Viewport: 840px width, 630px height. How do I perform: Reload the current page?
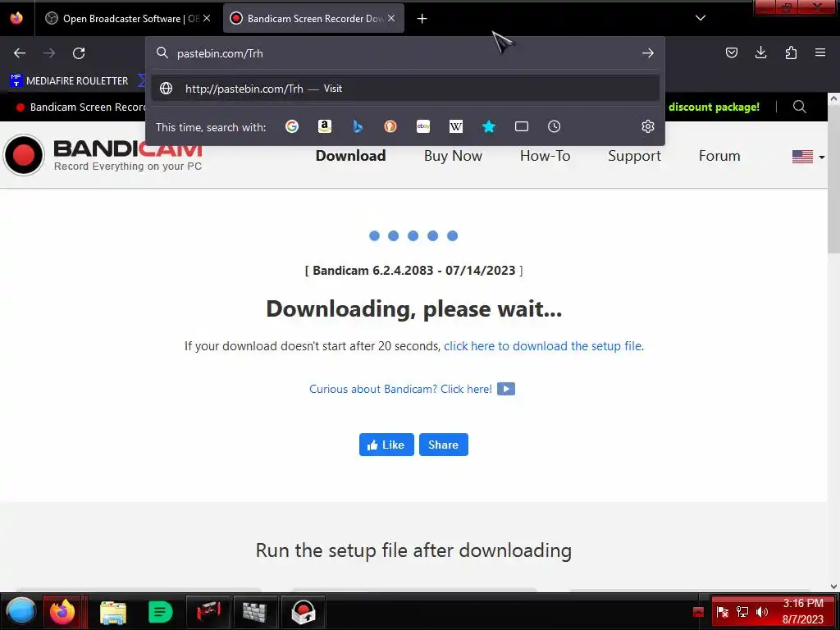[79, 53]
